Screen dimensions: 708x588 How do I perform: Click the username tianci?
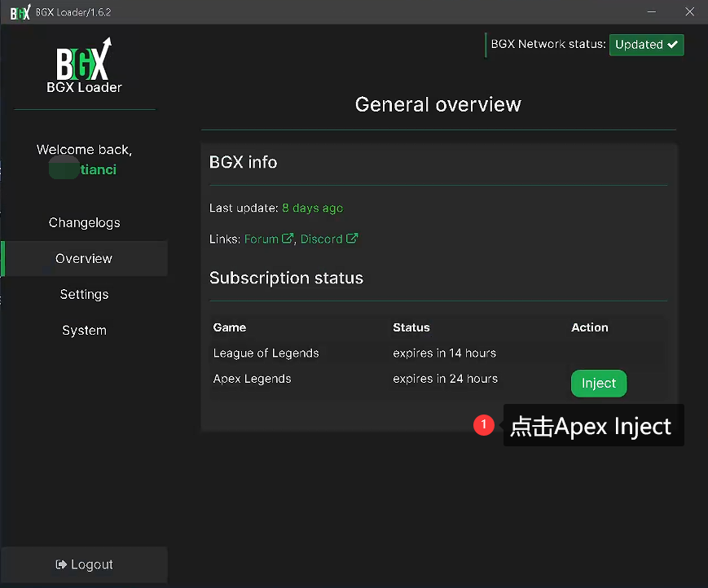pyautogui.click(x=99, y=169)
